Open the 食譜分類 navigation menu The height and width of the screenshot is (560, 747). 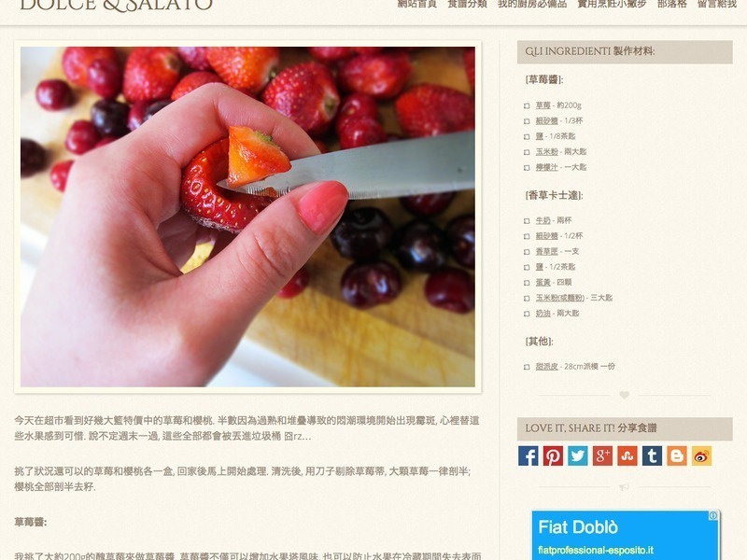click(468, 4)
